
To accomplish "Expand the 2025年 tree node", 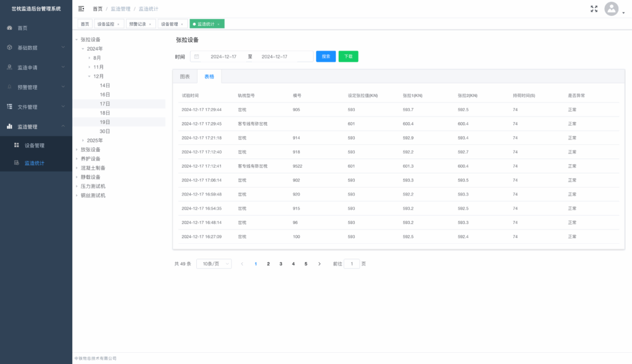I will [x=83, y=141].
